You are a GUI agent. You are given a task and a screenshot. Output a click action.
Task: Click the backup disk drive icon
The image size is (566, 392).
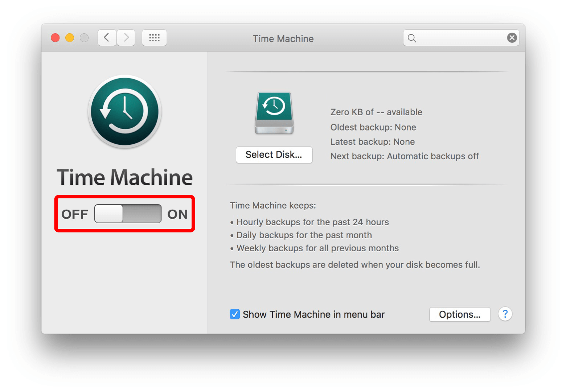[x=274, y=113]
